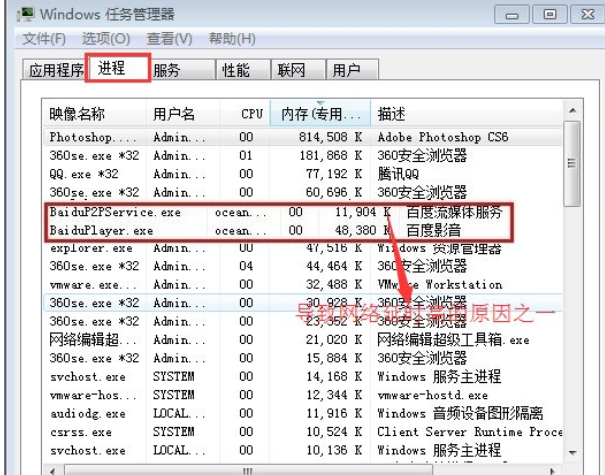Click the 11,916 K memory value
The image size is (605, 475).
334,413
